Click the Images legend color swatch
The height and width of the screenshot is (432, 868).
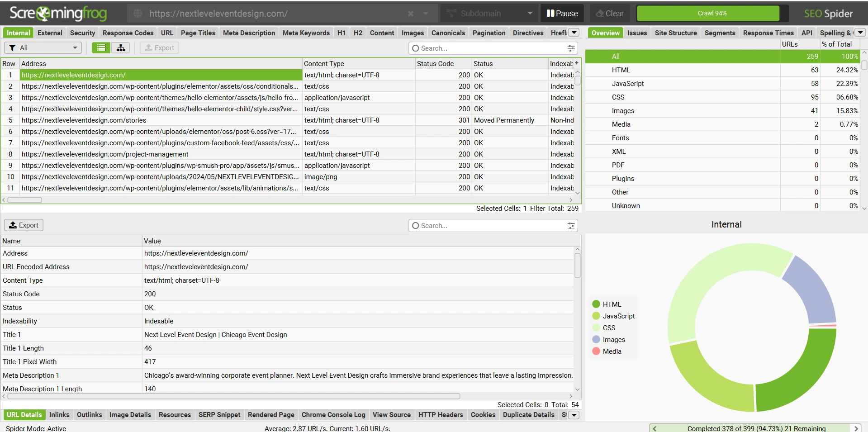click(x=596, y=340)
